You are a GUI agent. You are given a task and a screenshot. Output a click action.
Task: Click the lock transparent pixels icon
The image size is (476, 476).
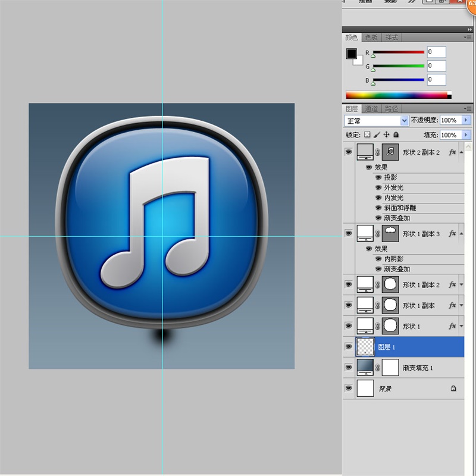click(367, 135)
